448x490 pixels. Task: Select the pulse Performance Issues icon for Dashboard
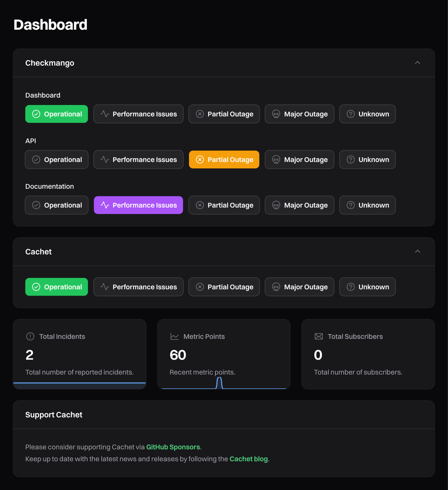coord(105,114)
